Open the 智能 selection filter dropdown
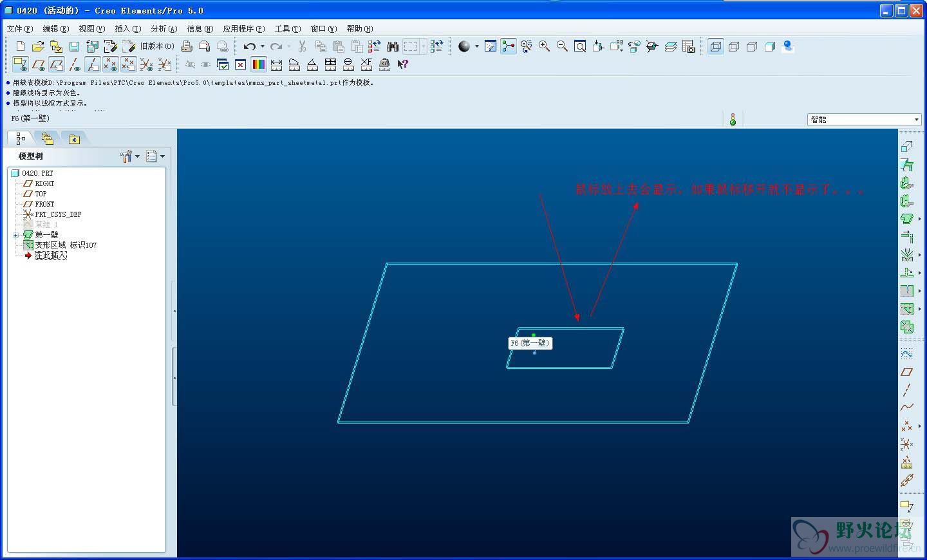 [x=865, y=120]
